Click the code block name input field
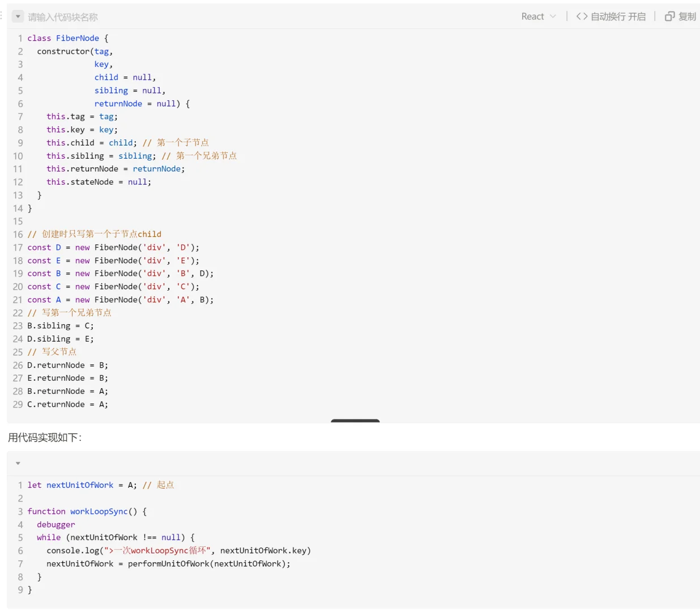The height and width of the screenshot is (612, 700). [63, 17]
